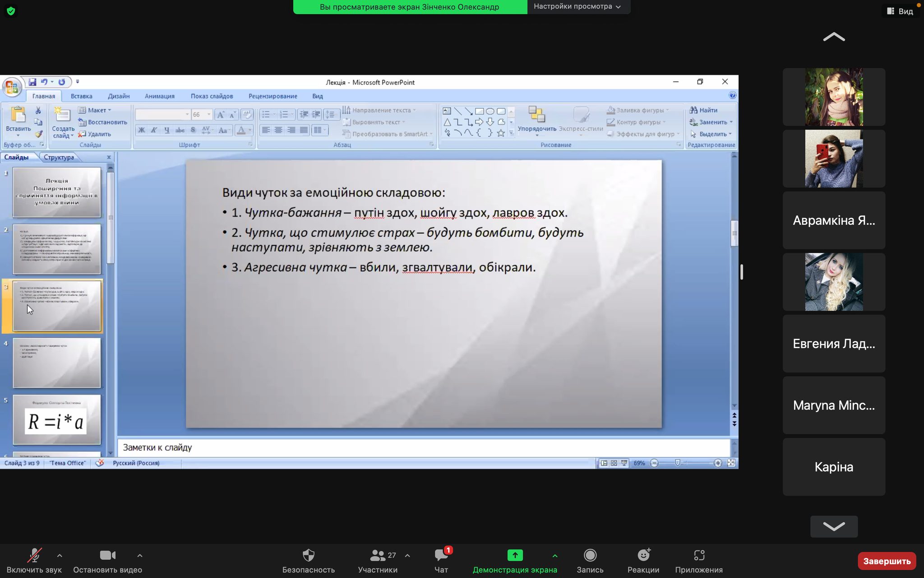This screenshot has width=924, height=578.
Task: Open Zoom Приложения
Action: pyautogui.click(x=699, y=561)
